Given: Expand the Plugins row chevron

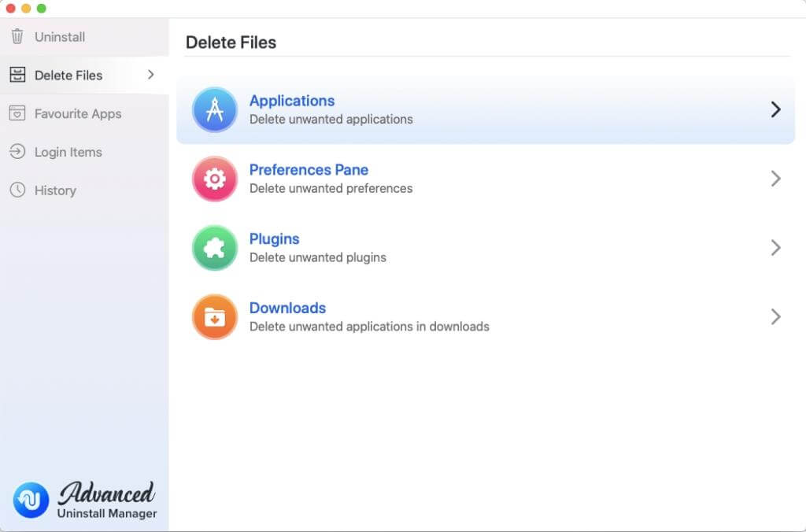Looking at the screenshot, I should [x=775, y=248].
